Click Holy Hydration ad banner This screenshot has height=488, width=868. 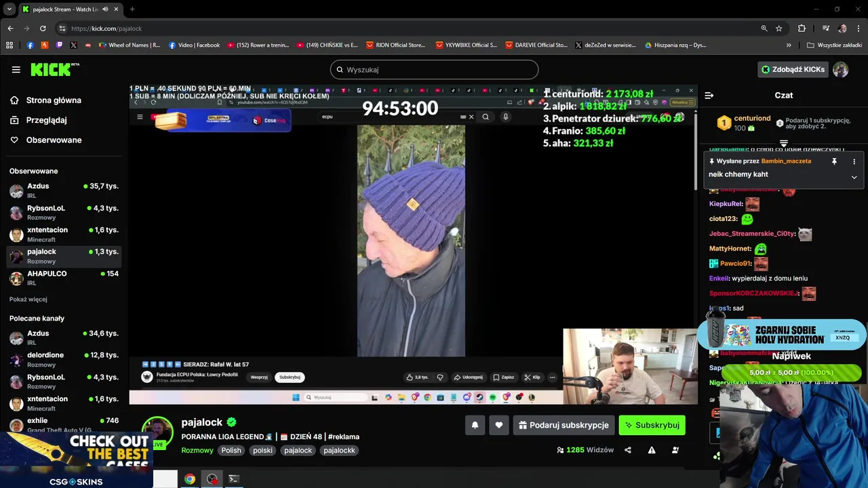pos(782,335)
